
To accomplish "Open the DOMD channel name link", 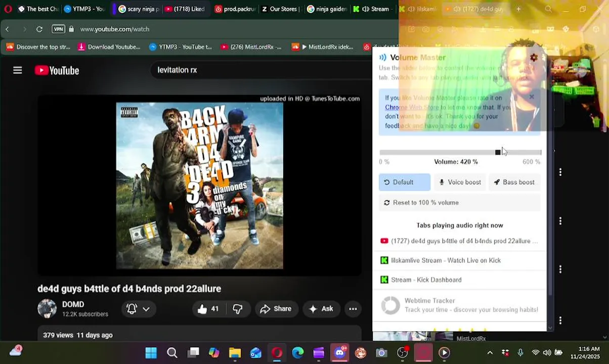I will pyautogui.click(x=73, y=304).
